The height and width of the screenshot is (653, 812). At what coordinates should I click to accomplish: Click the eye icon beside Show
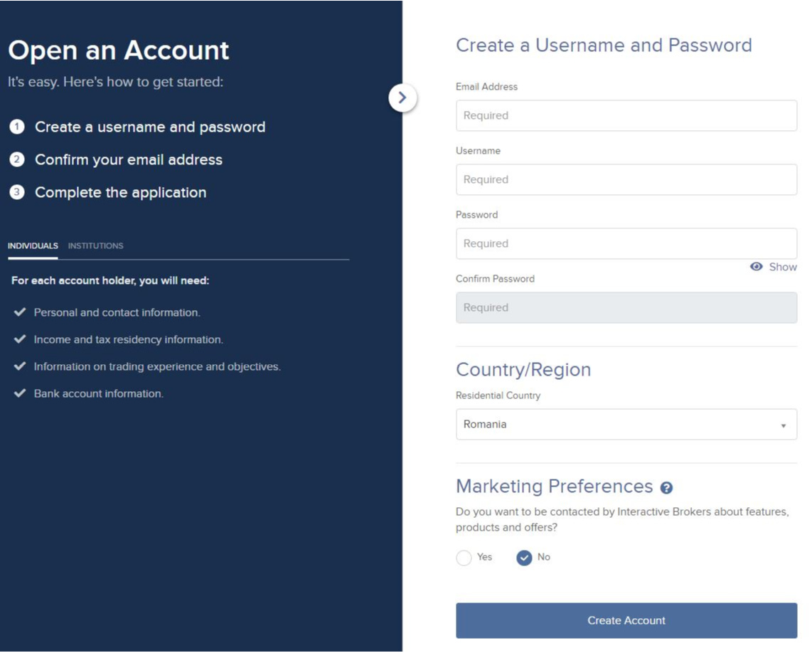pos(756,266)
